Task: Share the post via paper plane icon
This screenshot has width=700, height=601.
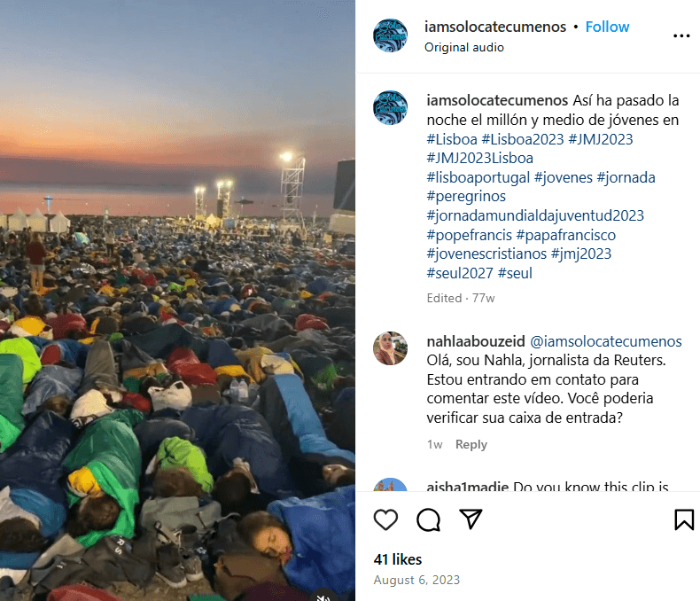Action: click(471, 519)
